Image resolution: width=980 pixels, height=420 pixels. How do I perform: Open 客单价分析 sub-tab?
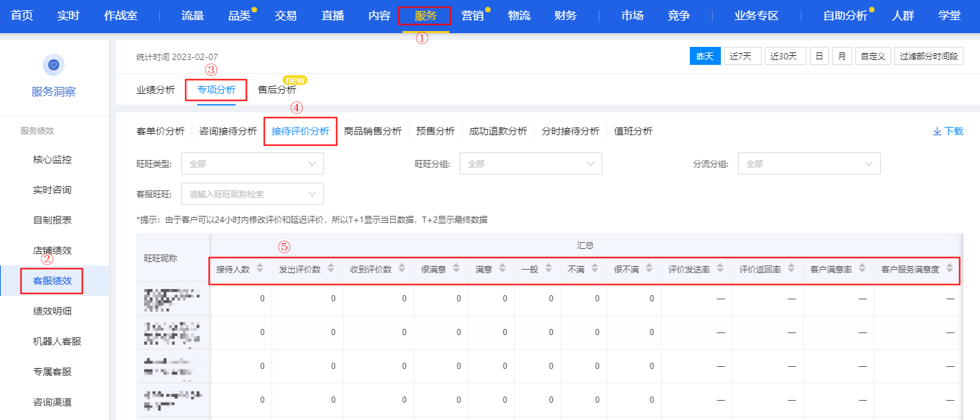161,131
